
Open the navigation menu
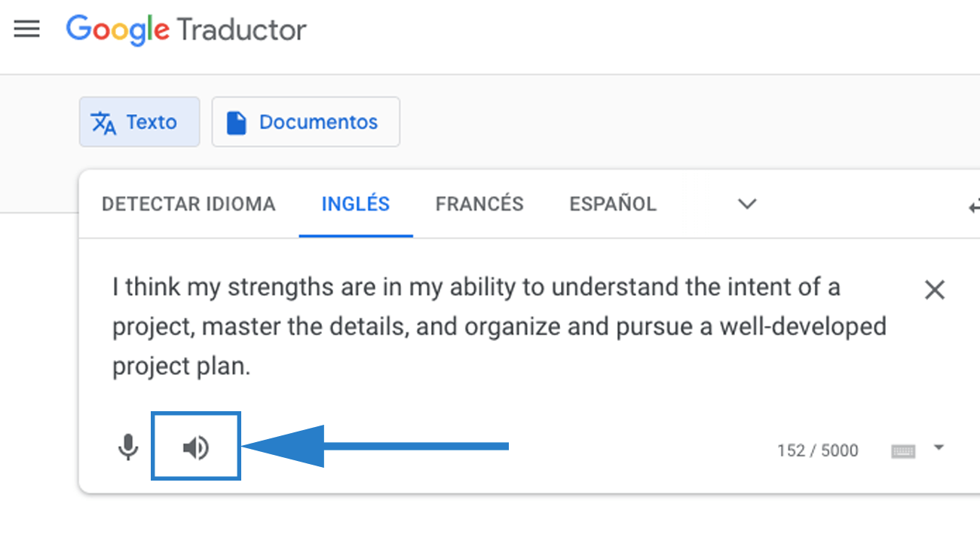[x=26, y=29]
